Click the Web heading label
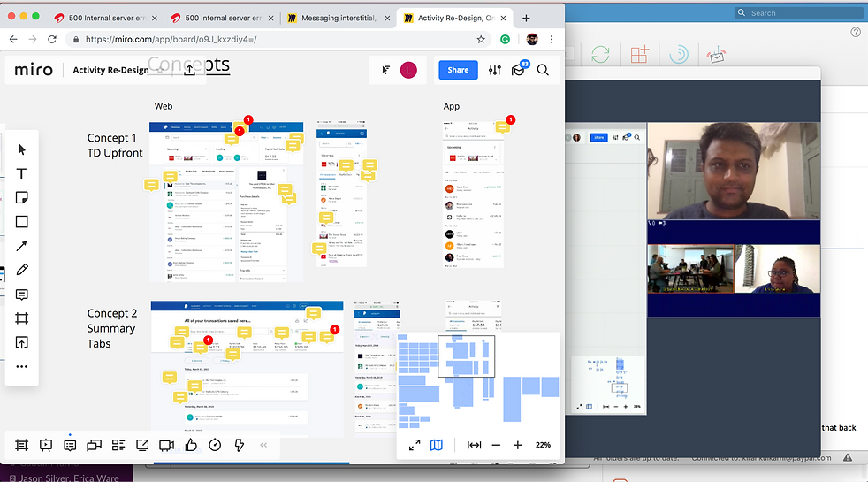This screenshot has width=868, height=482. pos(164,106)
